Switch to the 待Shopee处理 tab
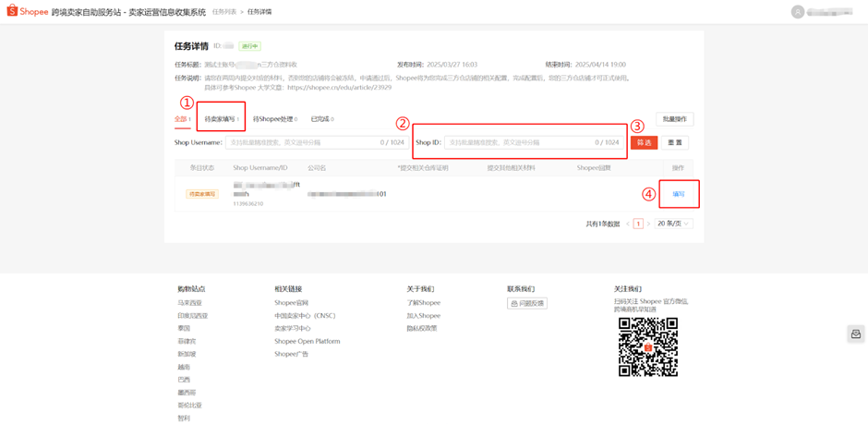The width and height of the screenshot is (868, 425). click(x=275, y=119)
